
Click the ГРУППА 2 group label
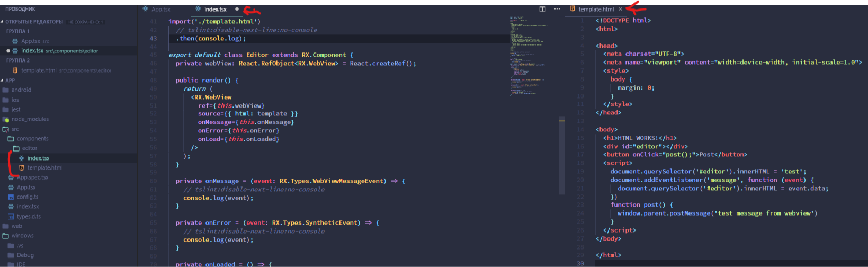pos(17,60)
